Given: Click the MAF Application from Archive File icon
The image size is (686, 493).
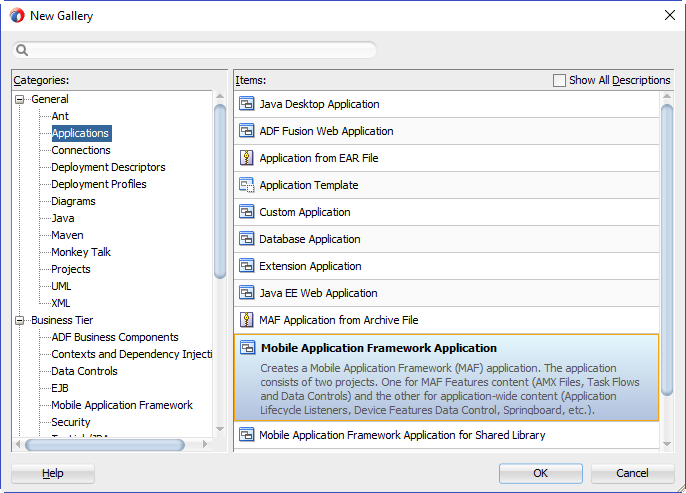Looking at the screenshot, I should [247, 320].
